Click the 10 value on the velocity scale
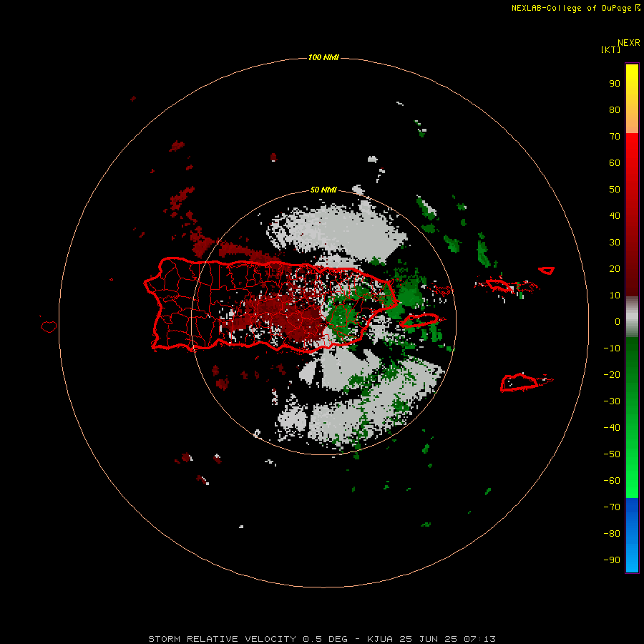Screen dimensions: 644x644 615,296
